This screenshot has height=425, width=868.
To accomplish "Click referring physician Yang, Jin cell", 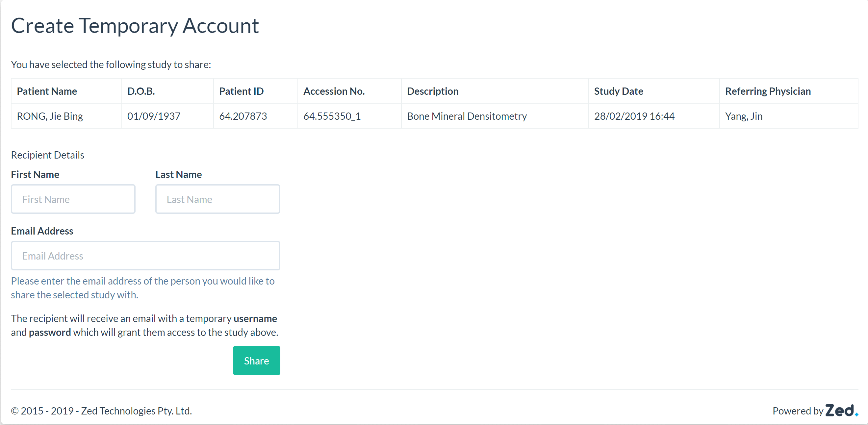I will 743,116.
